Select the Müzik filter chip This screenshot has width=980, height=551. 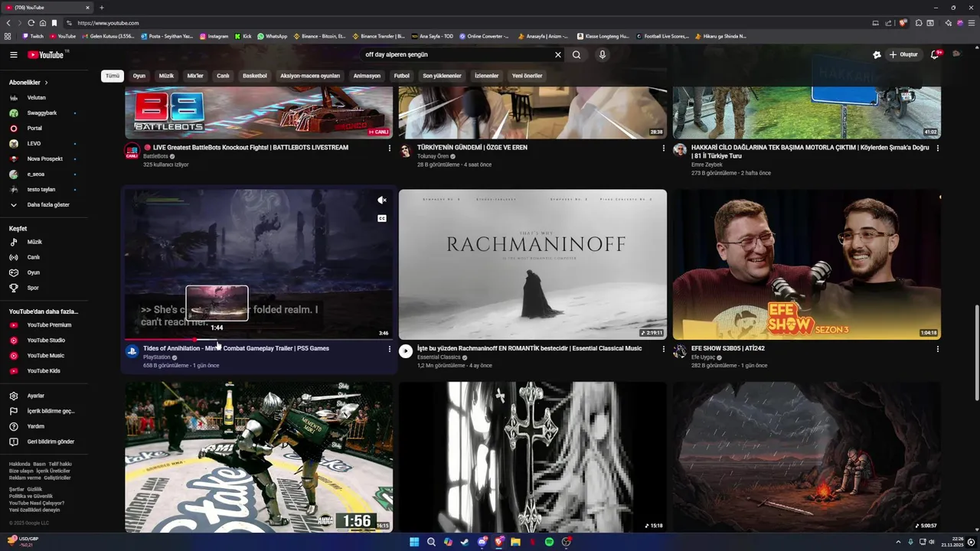coord(166,76)
